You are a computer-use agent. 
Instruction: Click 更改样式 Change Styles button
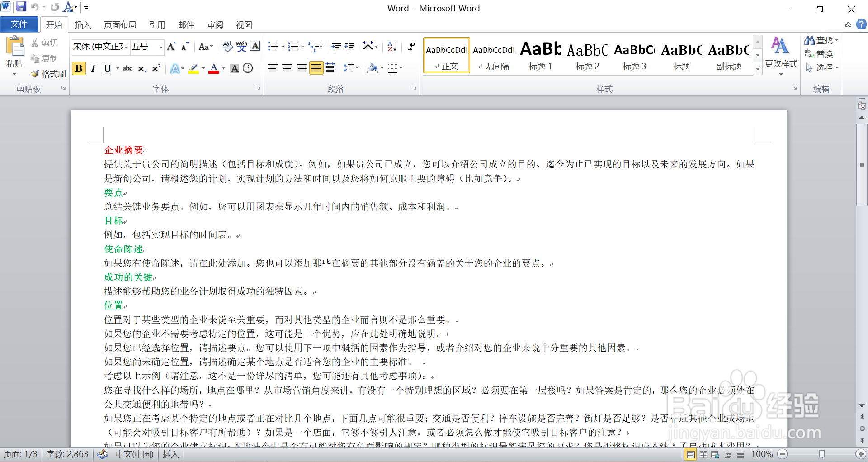781,55
